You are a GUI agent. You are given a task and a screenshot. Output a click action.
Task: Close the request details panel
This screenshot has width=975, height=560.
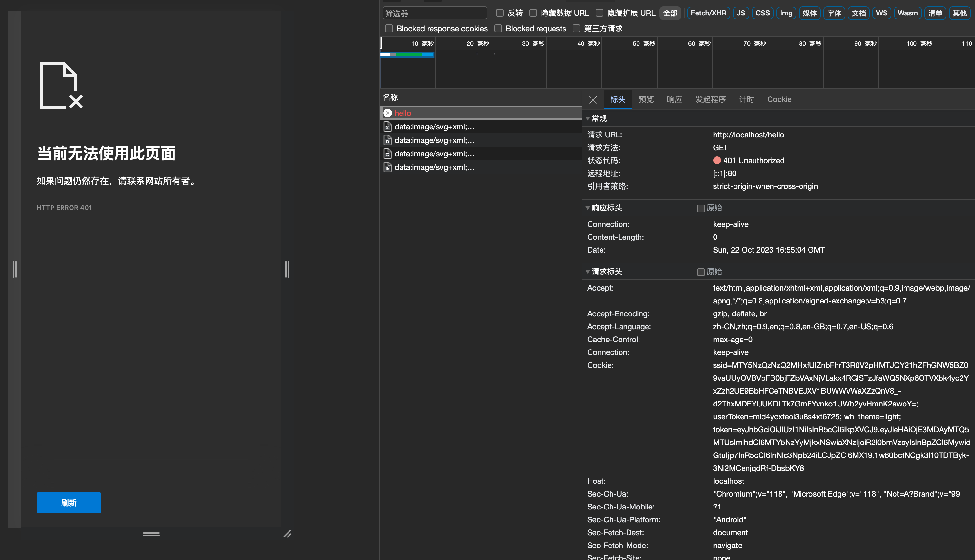[593, 100]
